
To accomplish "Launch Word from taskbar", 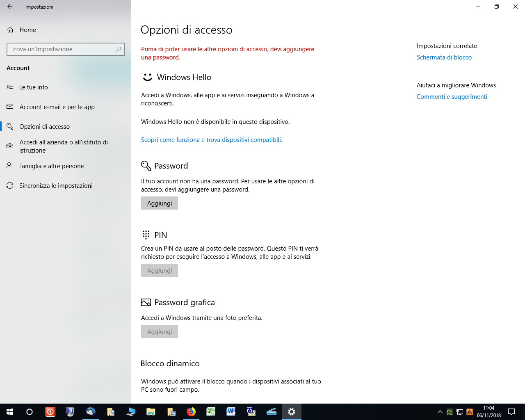I will click(x=231, y=412).
